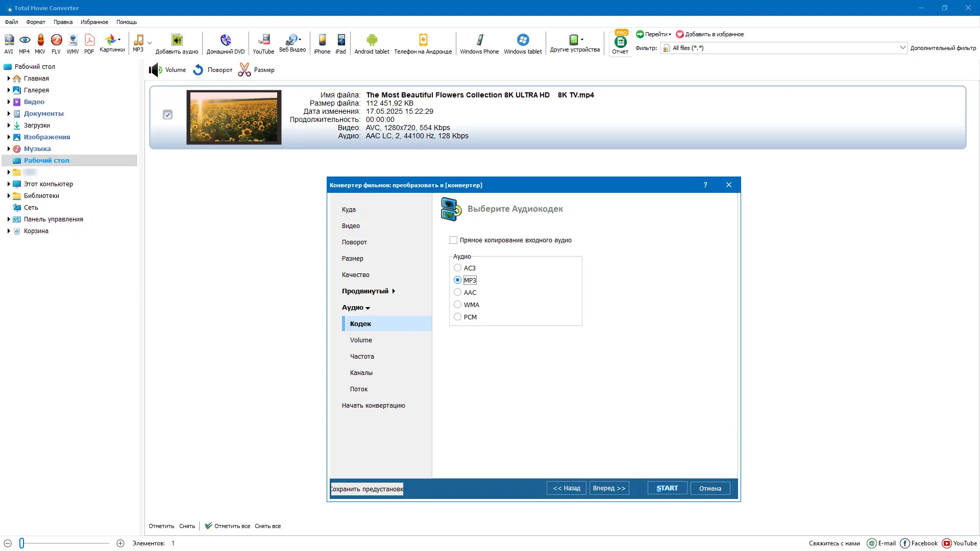
Task: Switch to the Частота audio tab
Action: point(362,357)
